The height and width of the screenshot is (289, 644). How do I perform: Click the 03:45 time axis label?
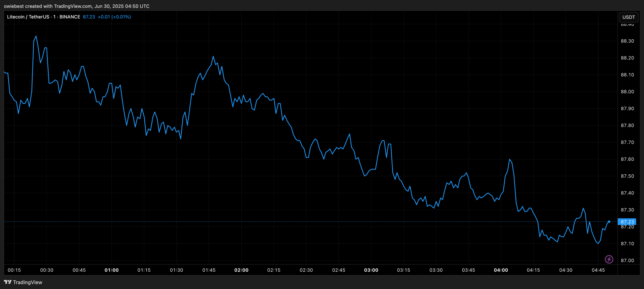(469, 270)
